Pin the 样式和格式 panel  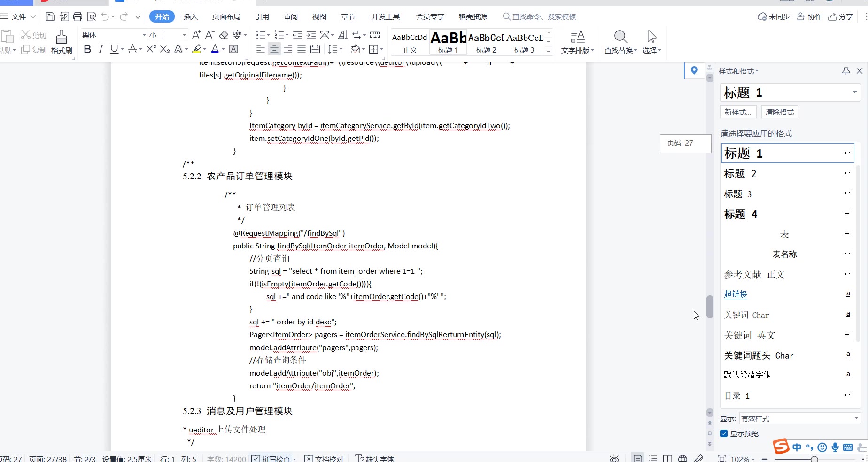pyautogui.click(x=846, y=71)
